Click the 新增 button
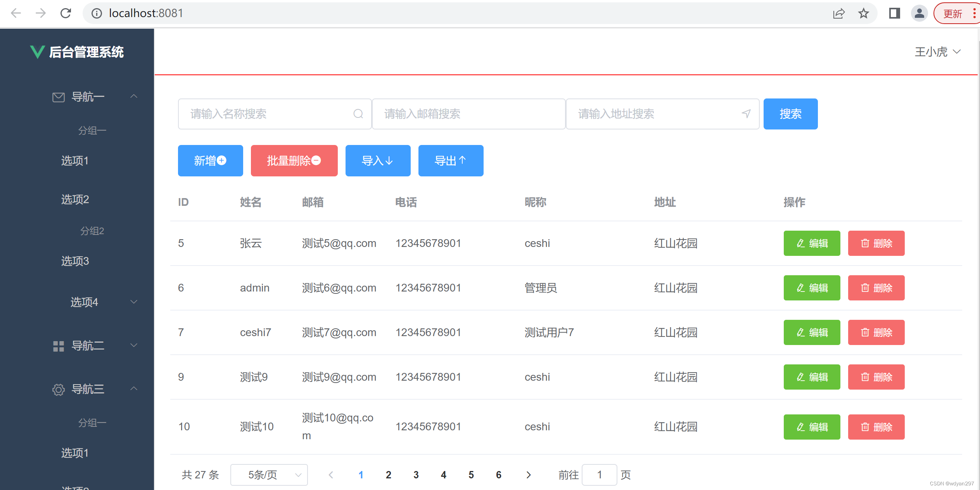Image resolution: width=980 pixels, height=490 pixels. [x=210, y=161]
